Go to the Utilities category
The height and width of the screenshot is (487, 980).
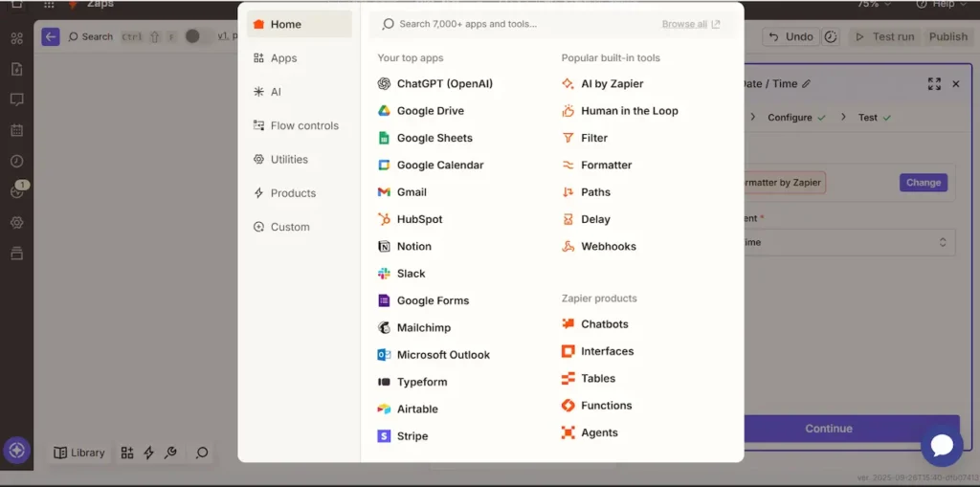[288, 160]
